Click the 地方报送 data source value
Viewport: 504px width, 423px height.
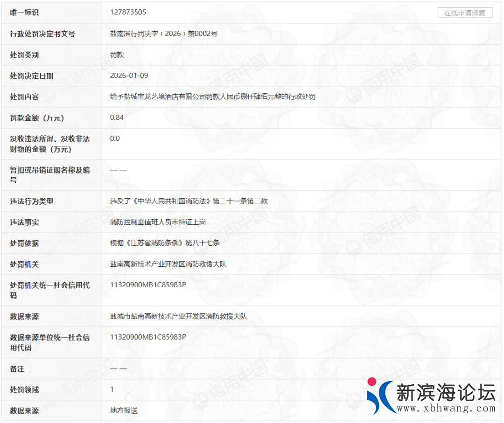124,410
